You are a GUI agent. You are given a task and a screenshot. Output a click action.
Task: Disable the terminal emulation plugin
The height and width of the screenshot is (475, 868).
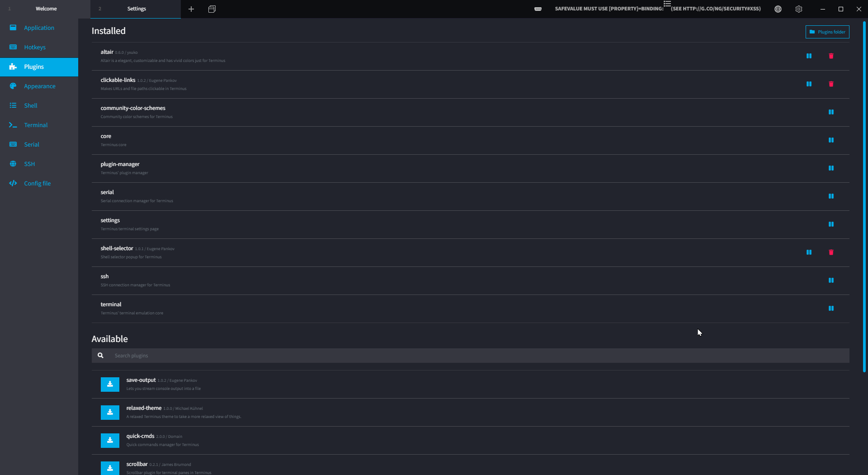pos(831,308)
